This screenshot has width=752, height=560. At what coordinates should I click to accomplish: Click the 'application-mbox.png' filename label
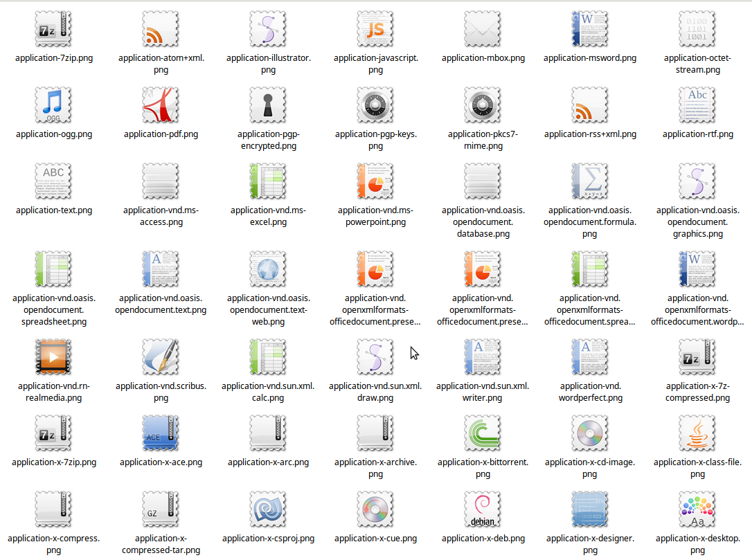click(483, 58)
